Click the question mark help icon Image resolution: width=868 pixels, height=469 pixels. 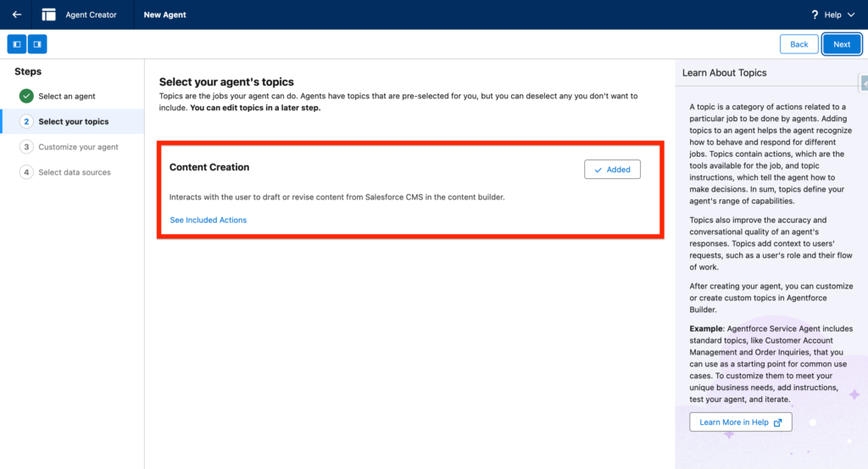[815, 14]
